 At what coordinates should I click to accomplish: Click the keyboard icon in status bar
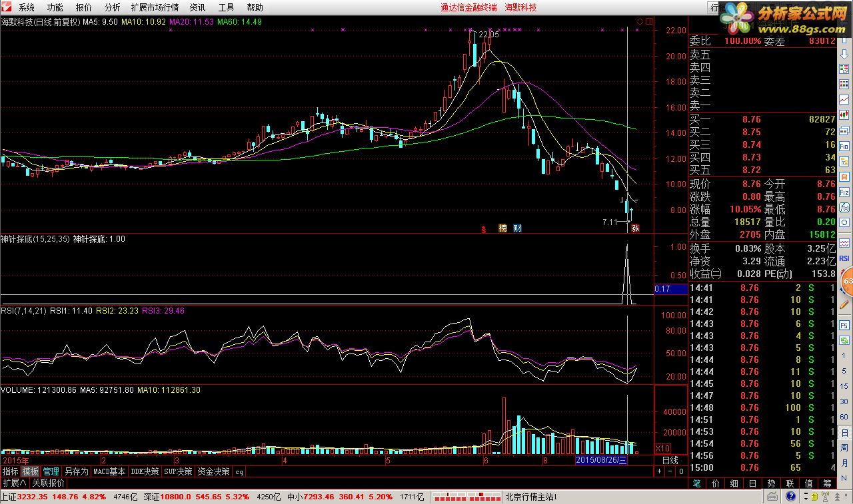pyautogui.click(x=772, y=496)
